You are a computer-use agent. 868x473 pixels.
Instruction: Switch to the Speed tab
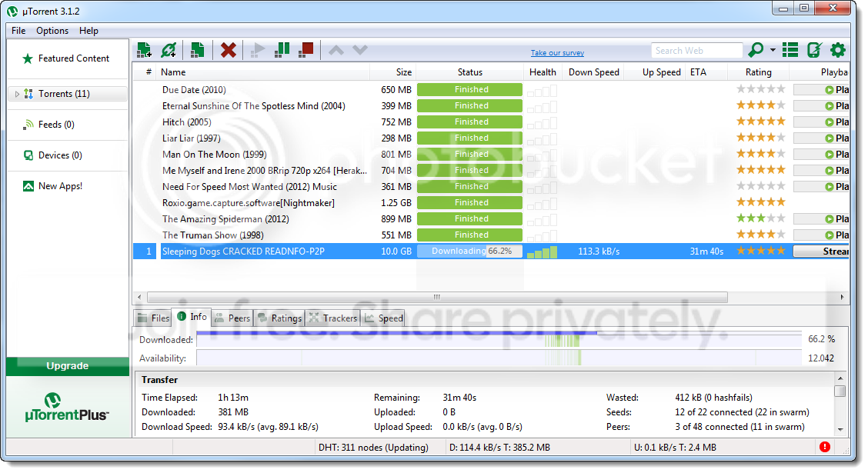tap(383, 318)
